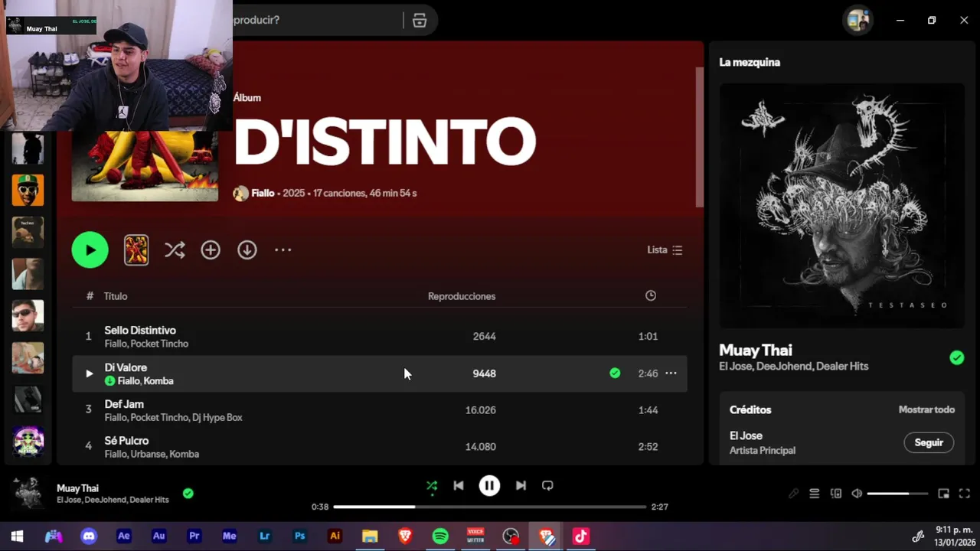Click the main view vertical scrollbar
The image size is (980, 551).
[699, 136]
